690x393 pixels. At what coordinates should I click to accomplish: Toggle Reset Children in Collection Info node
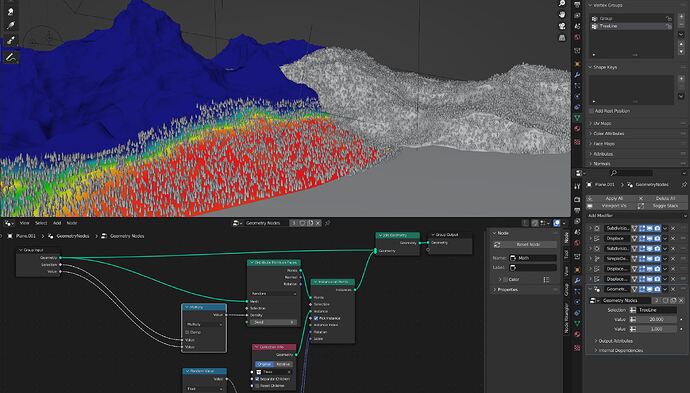click(257, 386)
